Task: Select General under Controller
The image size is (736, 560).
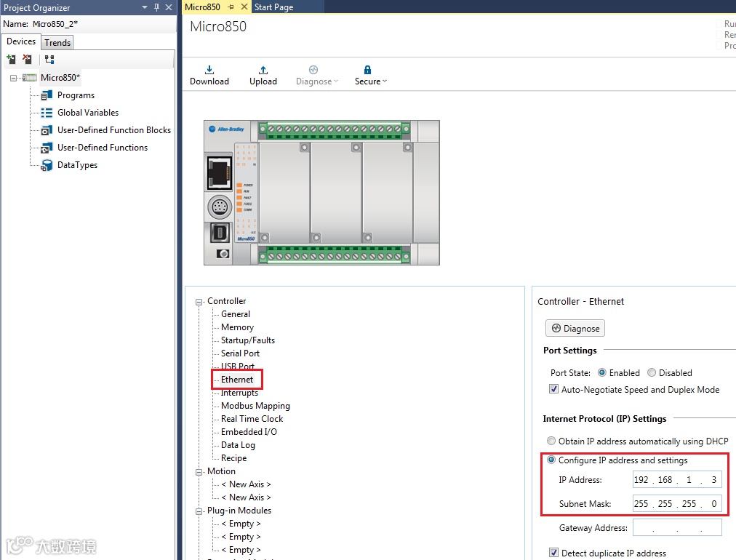Action: point(236,314)
